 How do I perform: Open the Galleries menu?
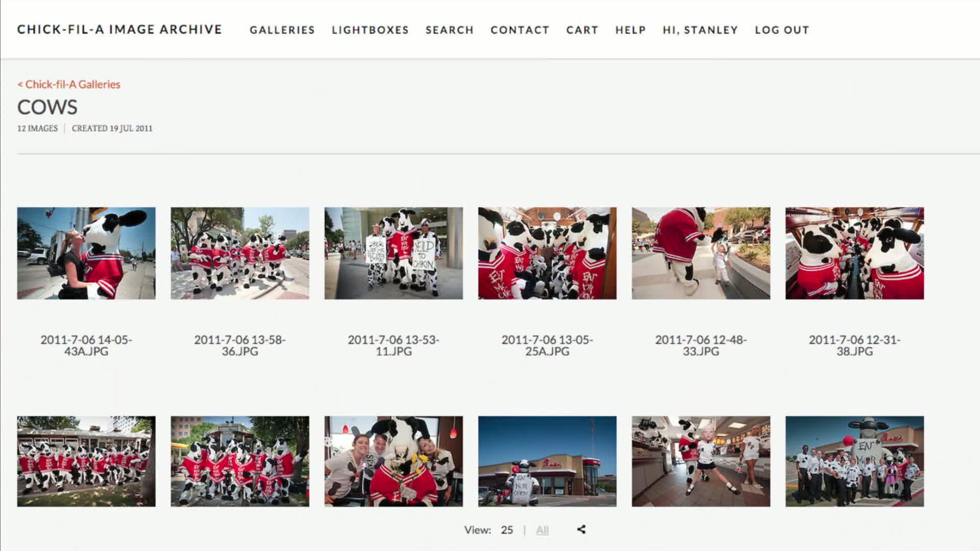tap(282, 30)
